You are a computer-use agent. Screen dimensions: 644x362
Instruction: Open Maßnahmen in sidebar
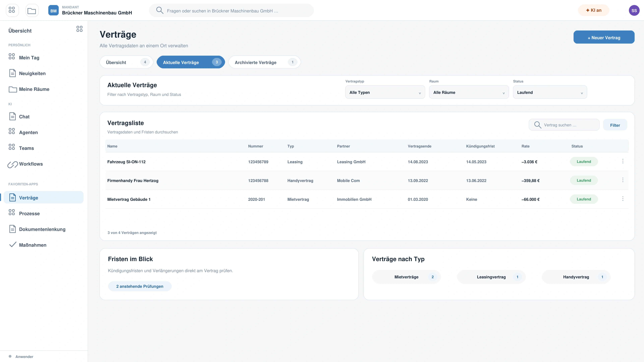pyautogui.click(x=43, y=245)
